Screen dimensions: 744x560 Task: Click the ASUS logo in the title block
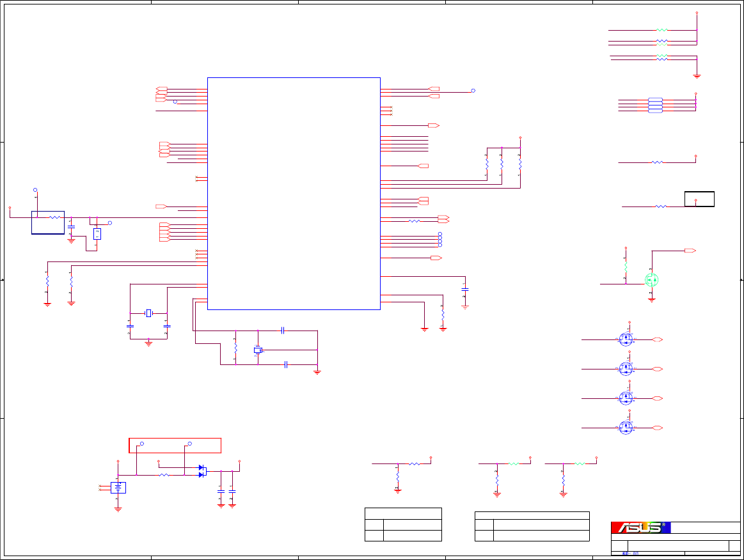tap(640, 527)
